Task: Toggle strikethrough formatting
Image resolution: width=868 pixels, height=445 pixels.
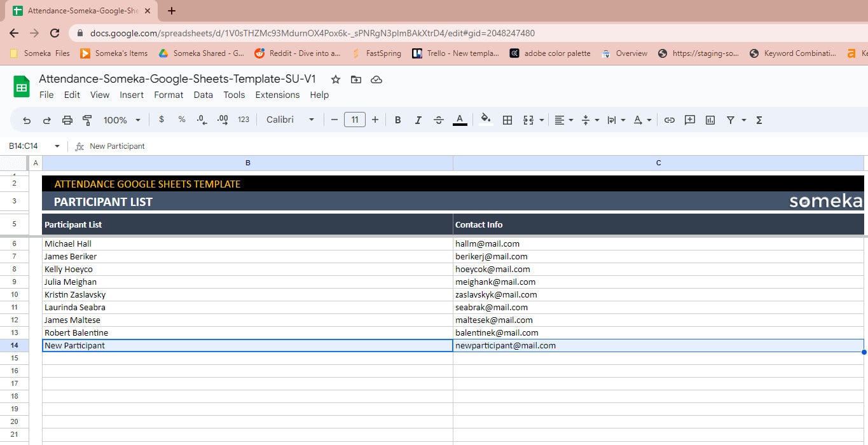Action: click(439, 120)
